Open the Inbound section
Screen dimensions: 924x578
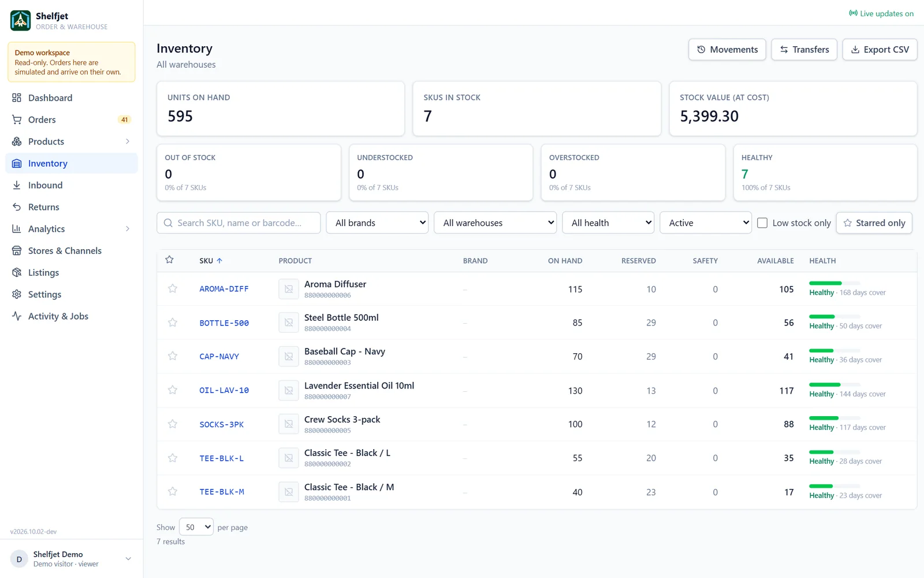(72, 185)
